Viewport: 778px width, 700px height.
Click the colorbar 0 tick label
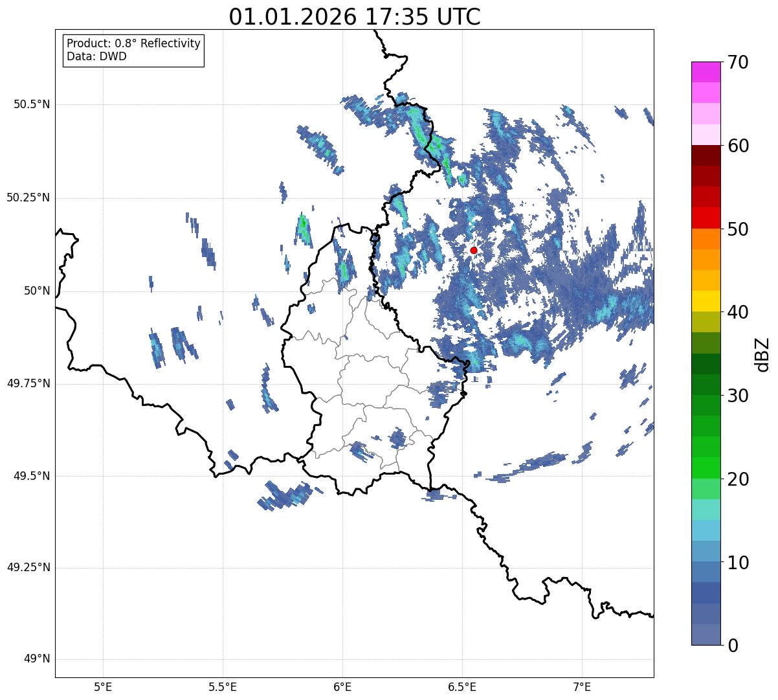point(731,646)
